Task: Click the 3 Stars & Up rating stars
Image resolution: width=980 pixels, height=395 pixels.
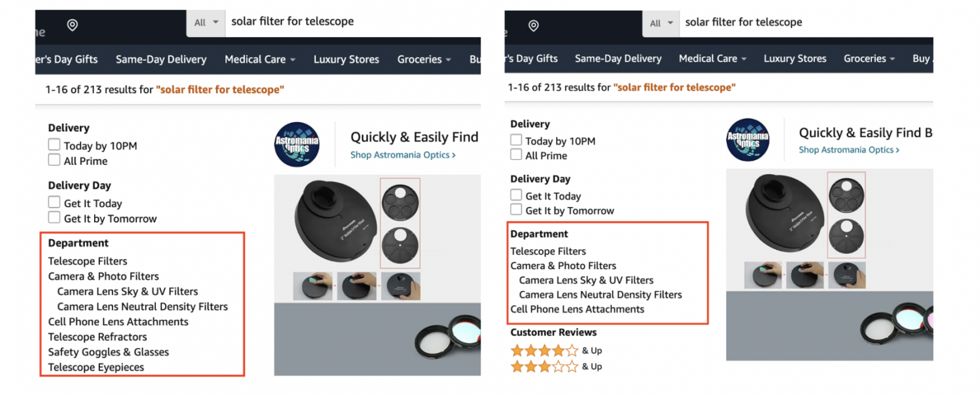Action: (x=544, y=366)
